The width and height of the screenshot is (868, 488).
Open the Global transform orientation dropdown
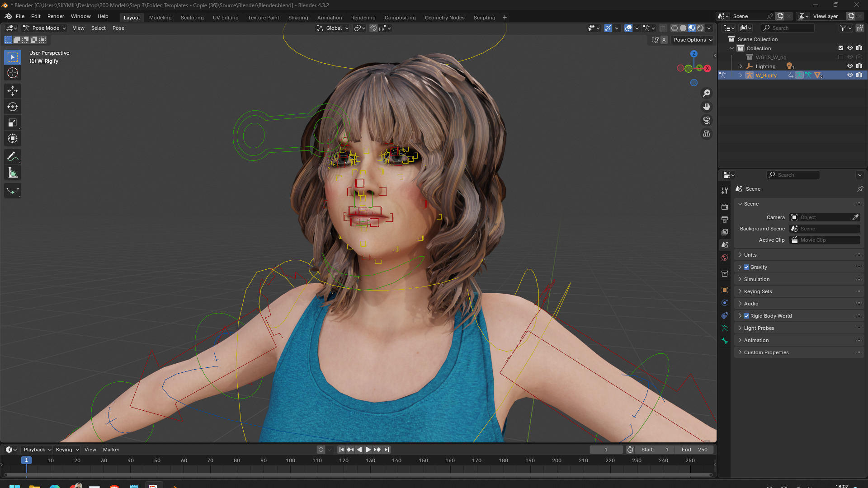click(x=334, y=28)
